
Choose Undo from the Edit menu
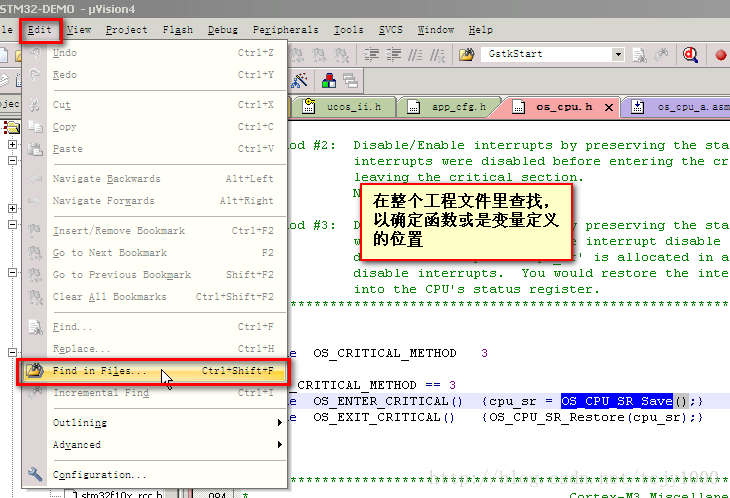pyautogui.click(x=155, y=53)
